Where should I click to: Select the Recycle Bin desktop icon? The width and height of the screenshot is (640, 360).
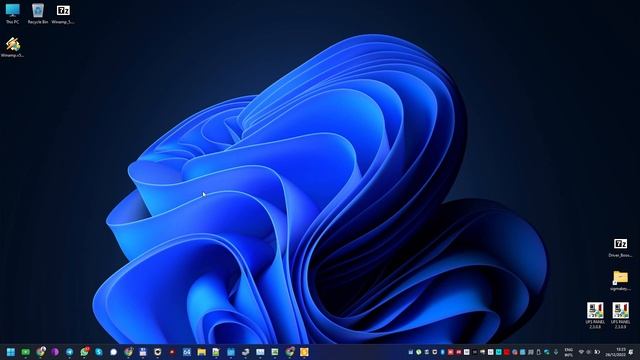click(38, 13)
